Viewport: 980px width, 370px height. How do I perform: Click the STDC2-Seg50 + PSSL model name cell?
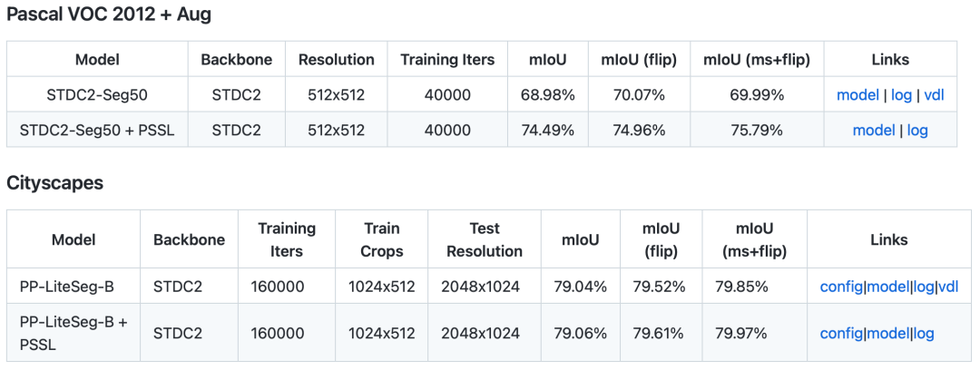(96, 130)
